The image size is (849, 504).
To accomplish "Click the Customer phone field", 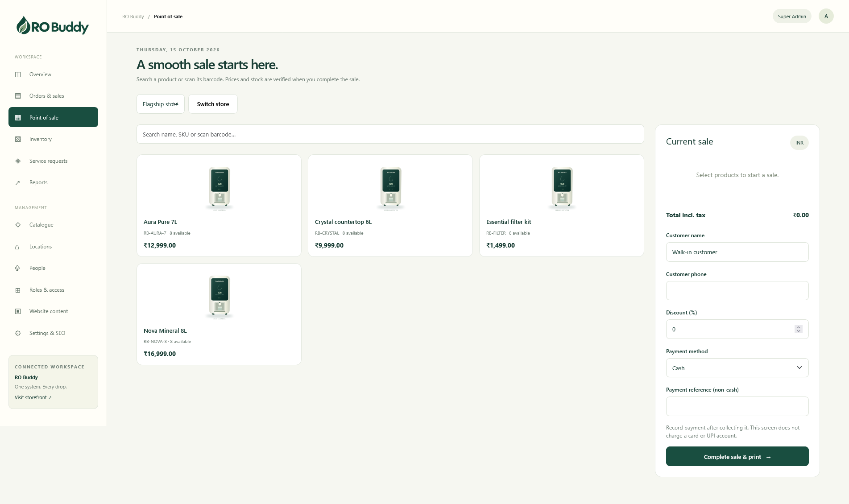I will tap(737, 291).
